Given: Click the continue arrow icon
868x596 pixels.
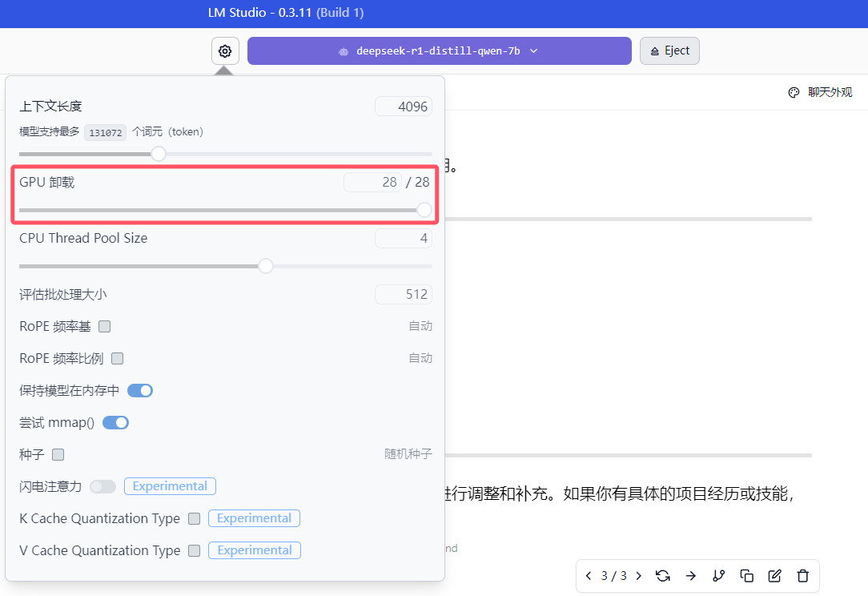Looking at the screenshot, I should click(690, 575).
